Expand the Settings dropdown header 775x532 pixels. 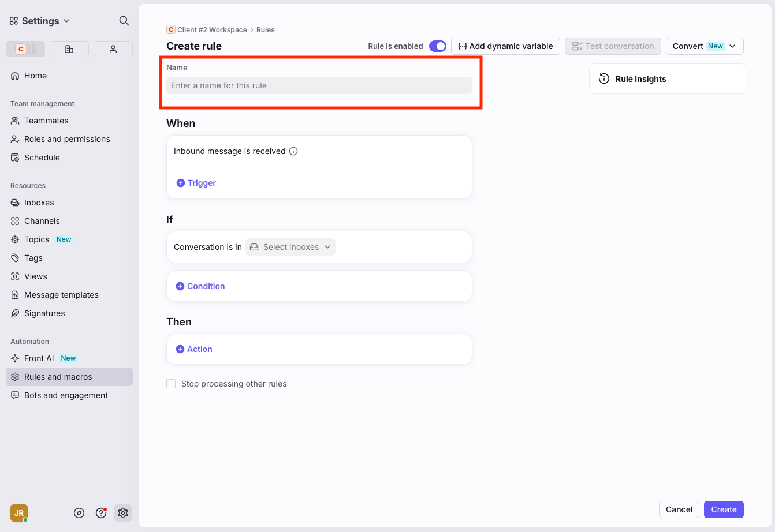40,21
